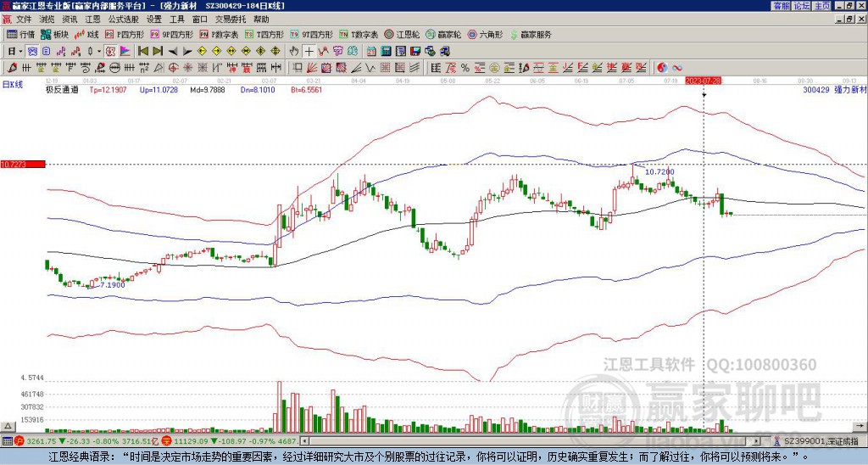This screenshot has width=868, height=465.
Task: Expand the candlestick chart type dropdown arrow
Action: [x=99, y=52]
